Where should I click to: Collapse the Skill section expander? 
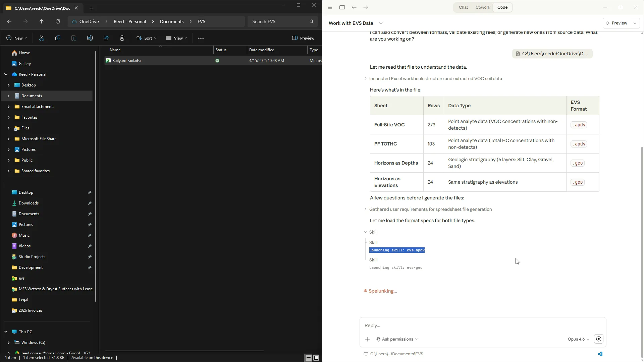click(366, 232)
